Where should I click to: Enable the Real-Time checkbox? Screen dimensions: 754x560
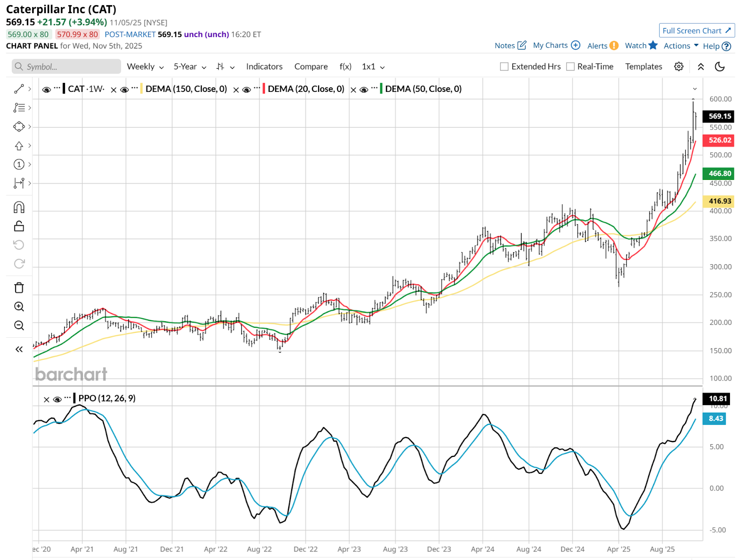[x=570, y=66]
